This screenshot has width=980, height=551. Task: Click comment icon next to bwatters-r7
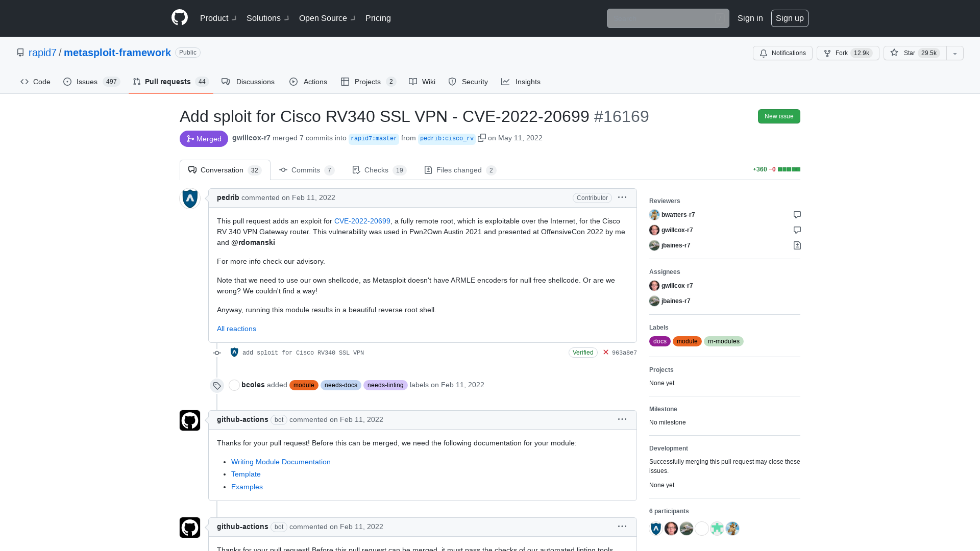[797, 215]
